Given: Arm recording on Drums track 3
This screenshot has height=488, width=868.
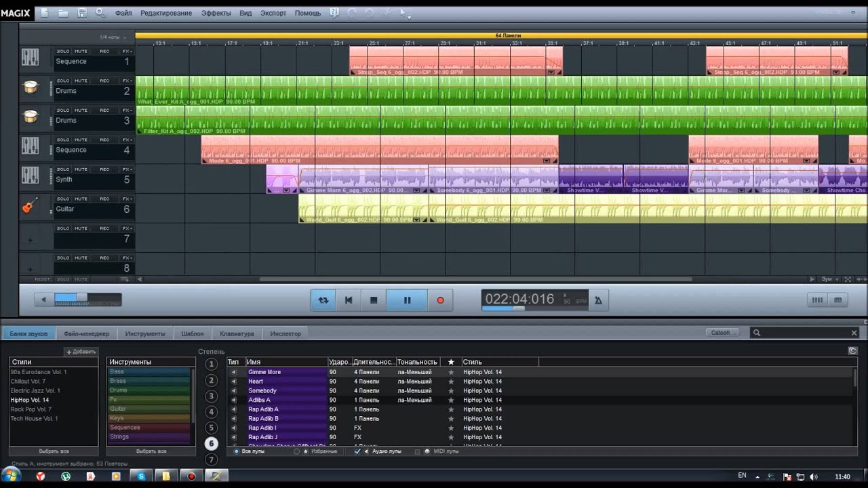Looking at the screenshot, I should tap(104, 110).
